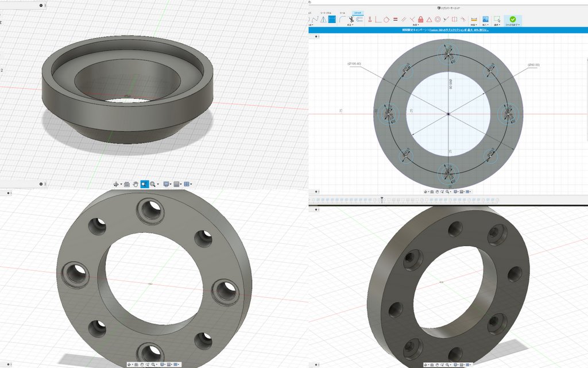
Task: Apply the Midpoint triangle constraint
Action: 429,20
